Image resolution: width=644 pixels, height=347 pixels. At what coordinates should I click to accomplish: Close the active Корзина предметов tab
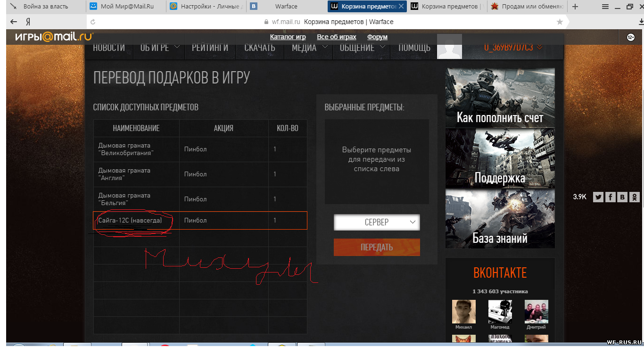[401, 7]
